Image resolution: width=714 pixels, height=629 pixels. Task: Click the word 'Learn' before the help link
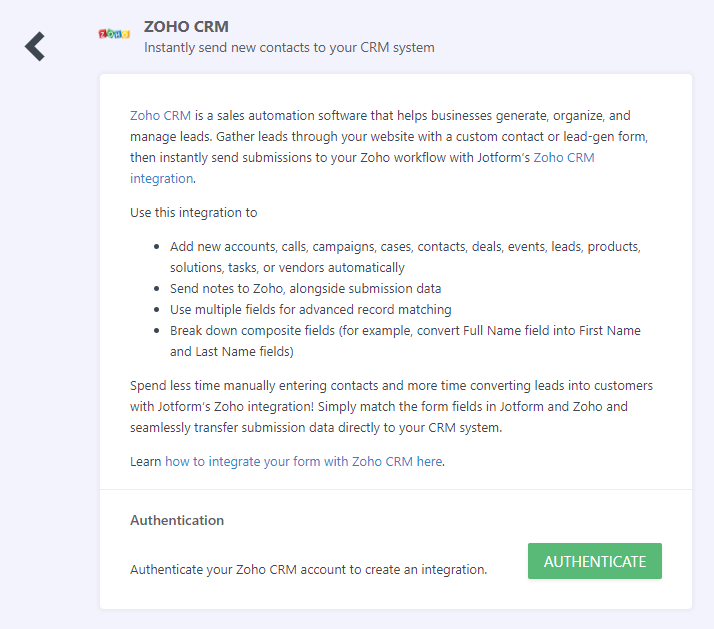(146, 462)
